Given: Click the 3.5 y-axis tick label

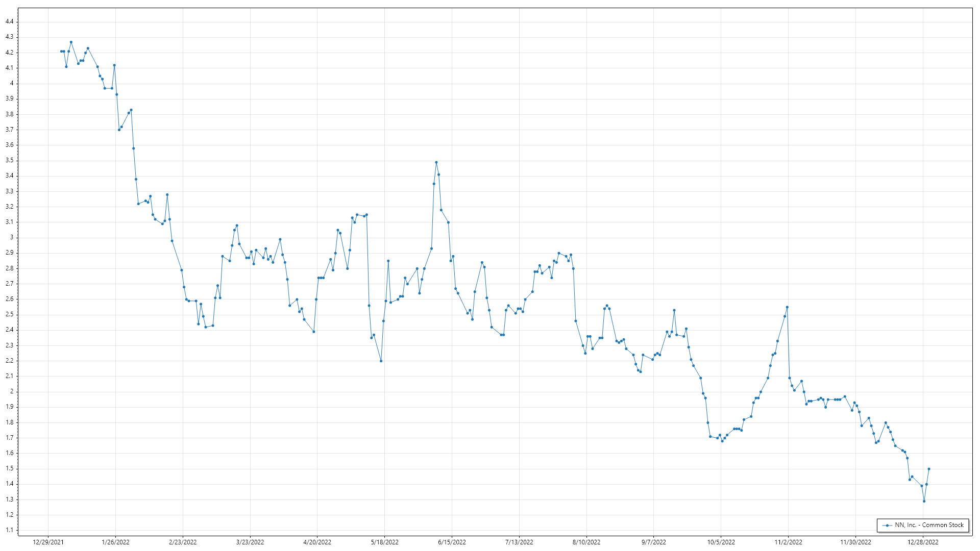Looking at the screenshot, I should click(10, 160).
